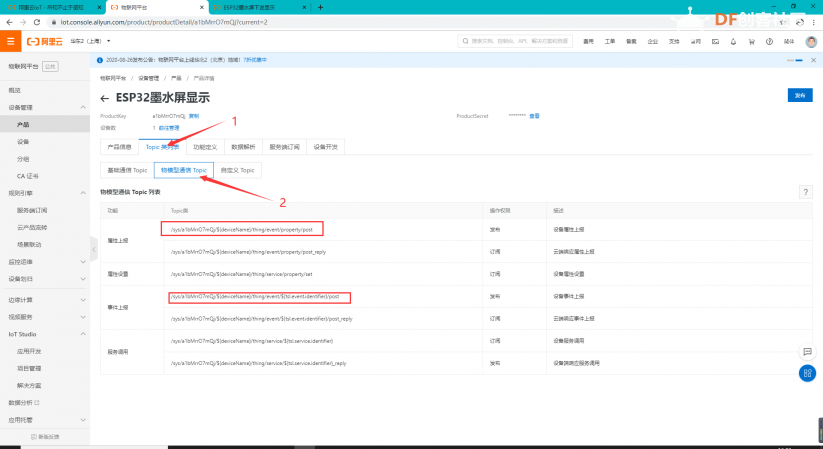
Task: Select the 物模型通信 Topic sub-tab
Action: click(184, 170)
